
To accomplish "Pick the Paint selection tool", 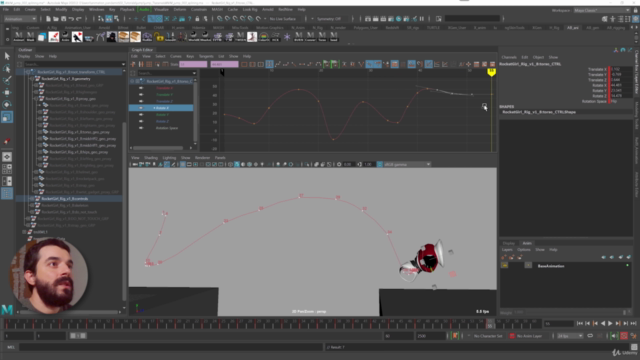I will pos(7,80).
